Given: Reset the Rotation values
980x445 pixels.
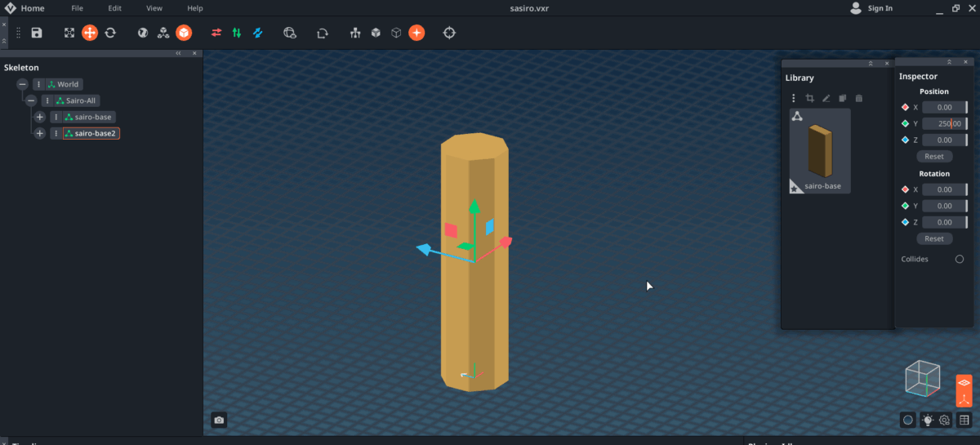Looking at the screenshot, I should pos(934,238).
